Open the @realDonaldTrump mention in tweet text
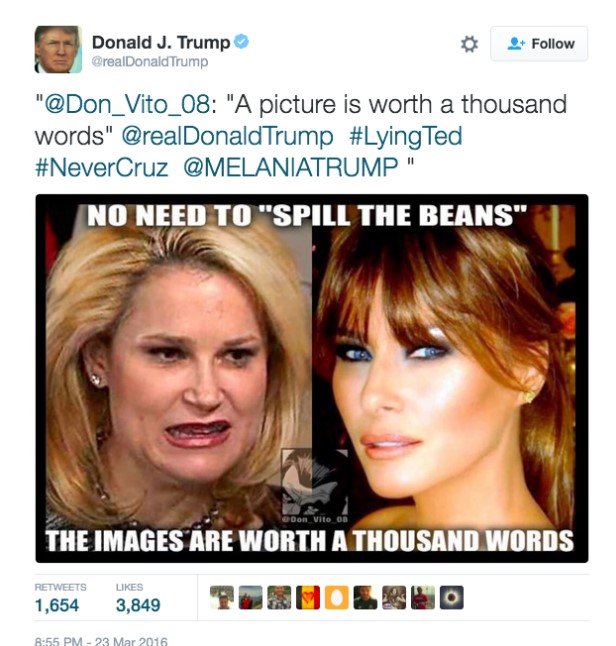The height and width of the screenshot is (646, 616). coord(227,136)
